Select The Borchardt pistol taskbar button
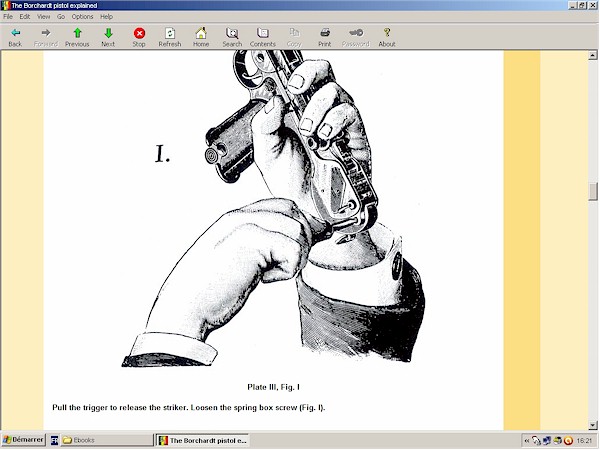Image resolution: width=600 pixels, height=450 pixels. pos(203,440)
